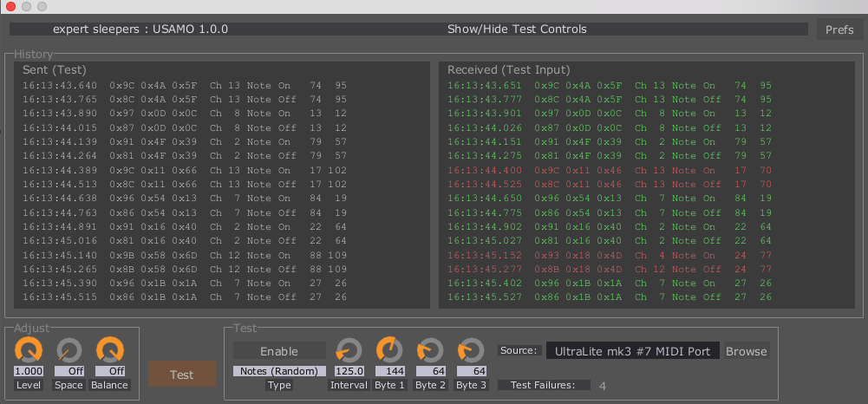Click the Balance knob
The height and width of the screenshot is (404, 868).
coord(109,350)
